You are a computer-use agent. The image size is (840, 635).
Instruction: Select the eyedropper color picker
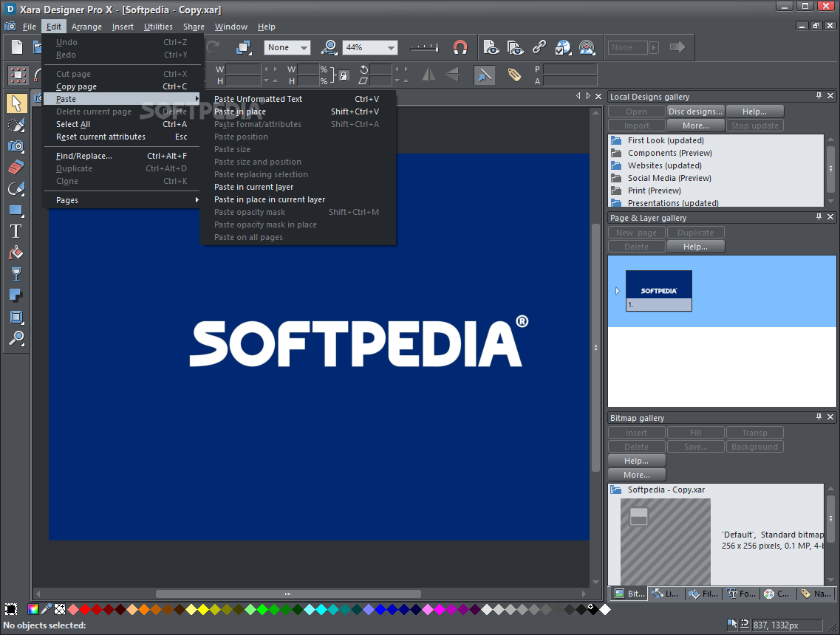47,609
